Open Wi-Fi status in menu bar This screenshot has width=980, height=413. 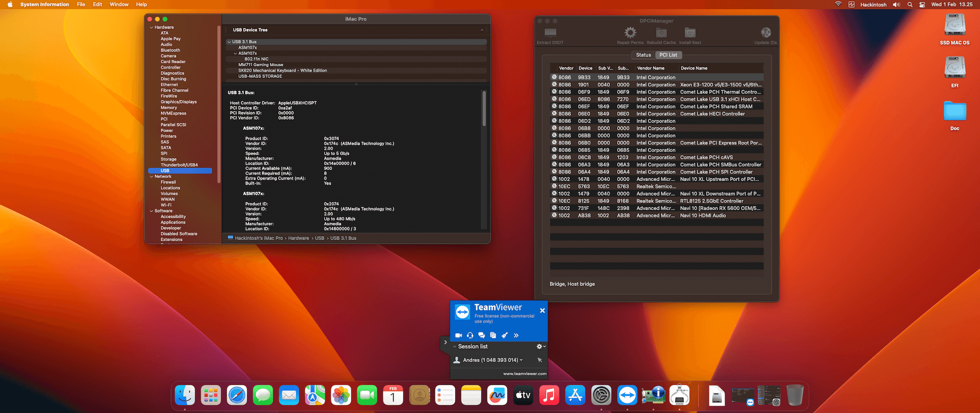click(838, 5)
